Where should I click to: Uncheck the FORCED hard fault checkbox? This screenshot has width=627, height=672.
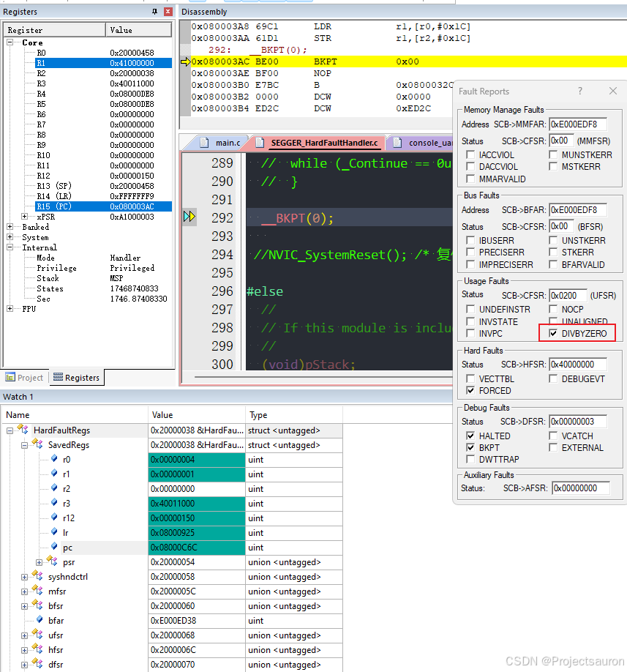[471, 391]
